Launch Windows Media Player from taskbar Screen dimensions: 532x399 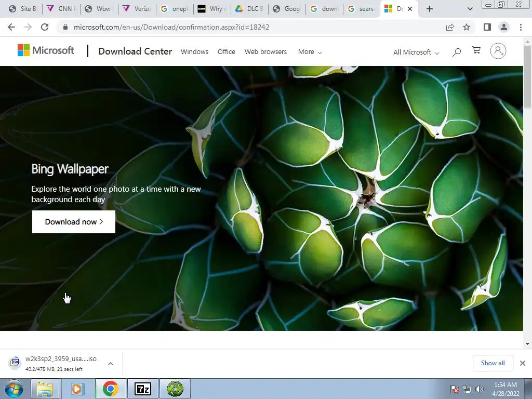click(x=77, y=389)
